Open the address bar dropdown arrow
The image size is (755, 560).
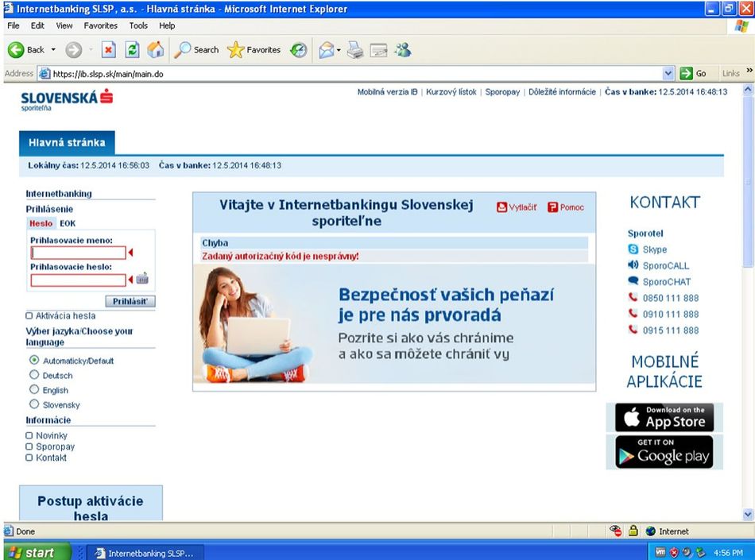tap(668, 74)
